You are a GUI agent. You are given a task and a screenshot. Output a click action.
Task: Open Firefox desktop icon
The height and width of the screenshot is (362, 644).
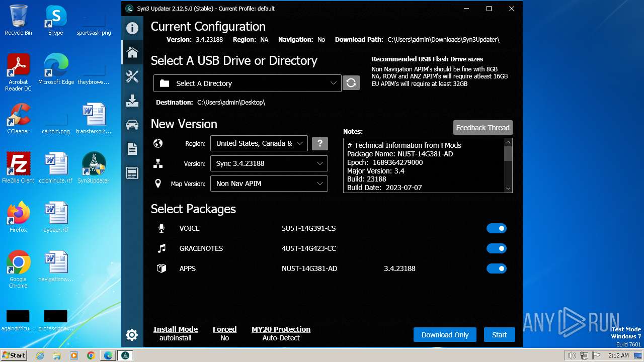point(18,217)
